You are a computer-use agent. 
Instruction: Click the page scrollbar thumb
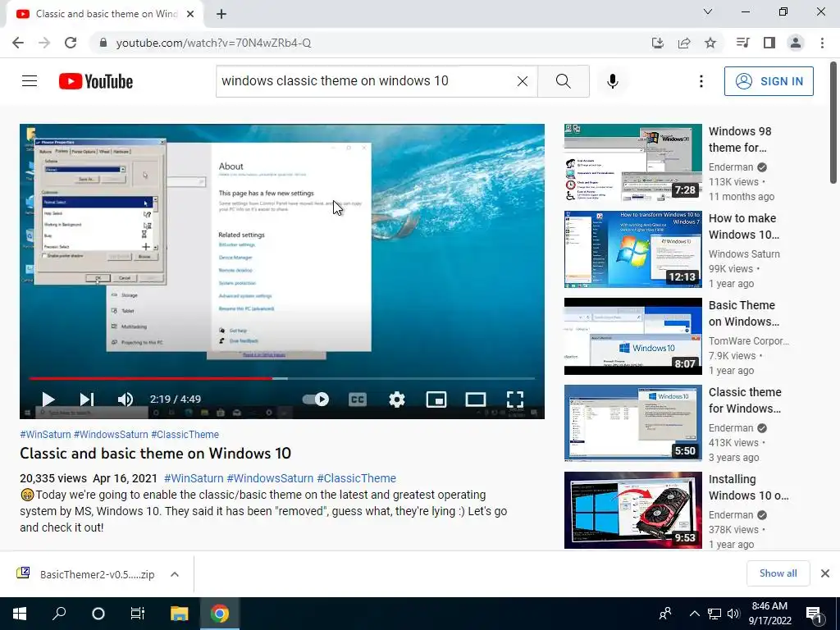[x=833, y=123]
